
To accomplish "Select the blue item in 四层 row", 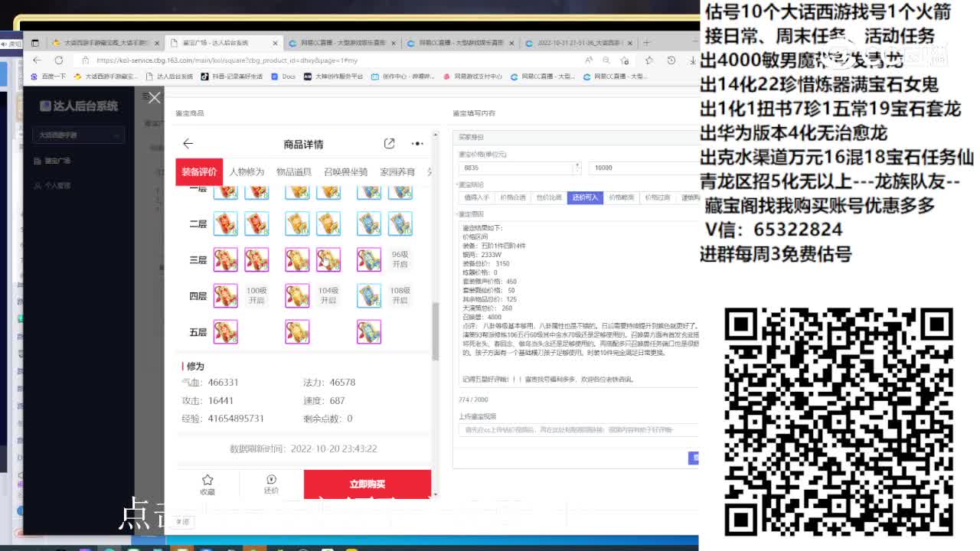I will click(x=369, y=295).
